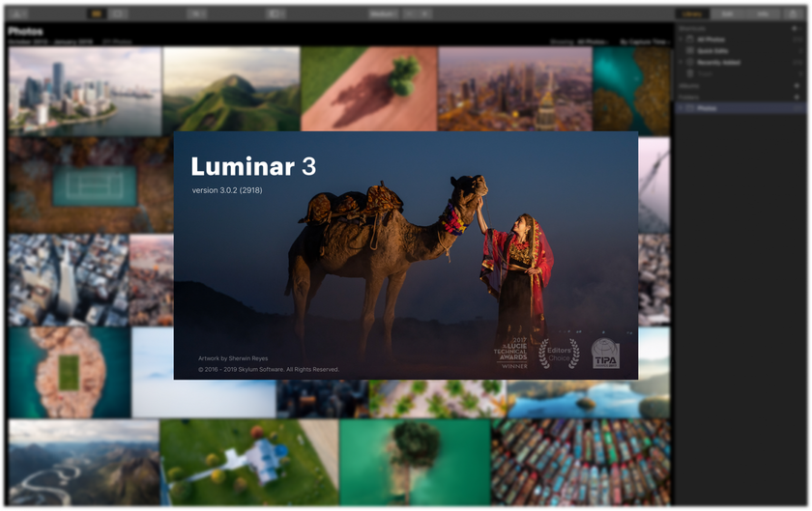Expand the Photos folder arrow
The width and height of the screenshot is (812, 511).
[x=681, y=107]
